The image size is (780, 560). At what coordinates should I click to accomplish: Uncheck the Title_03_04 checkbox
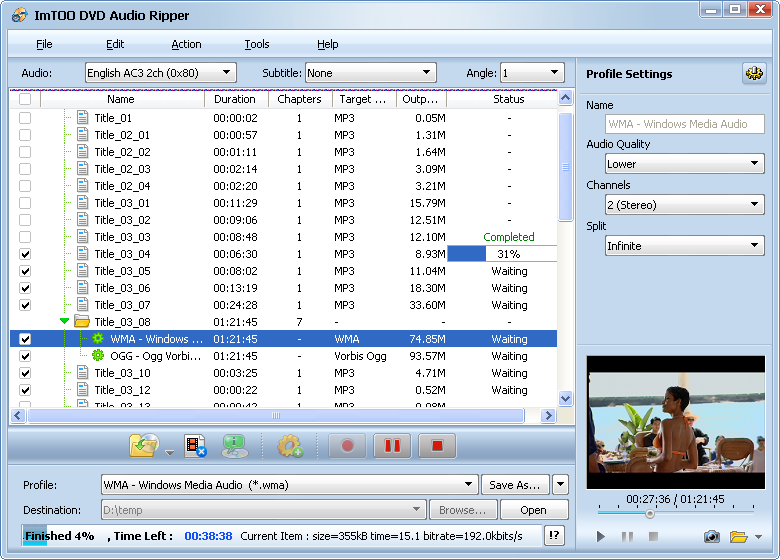(x=25, y=254)
